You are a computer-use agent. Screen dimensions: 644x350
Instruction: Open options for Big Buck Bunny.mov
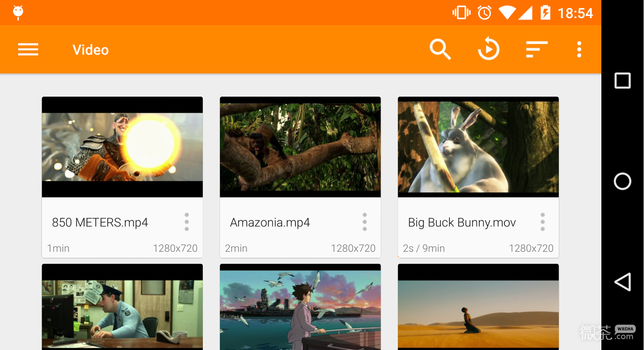pos(543,222)
